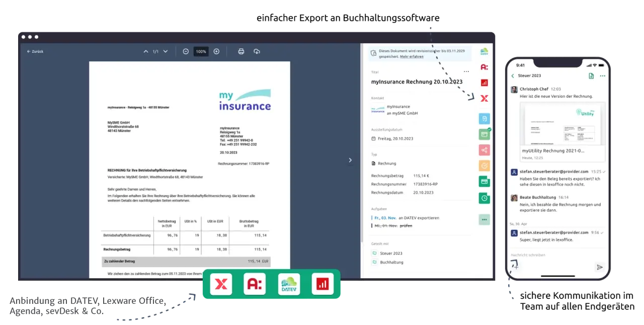644x325 pixels.
Task: Go to the next page with down chevron
Action: [166, 51]
